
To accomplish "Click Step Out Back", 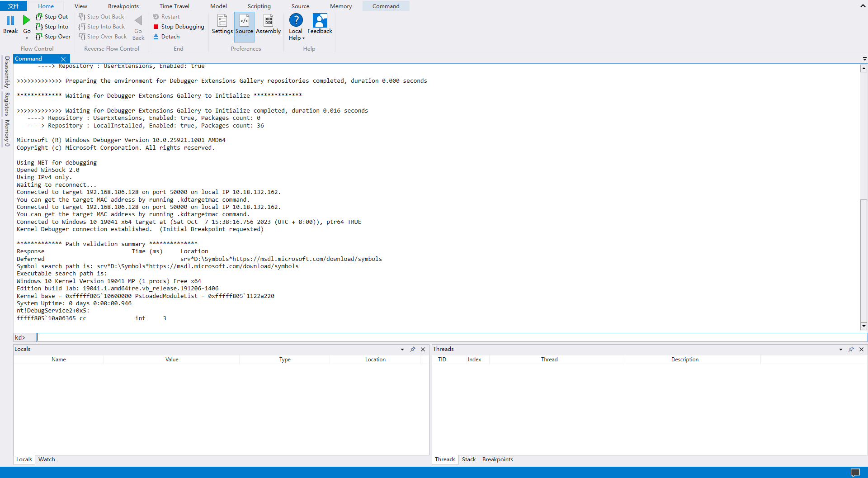I will pyautogui.click(x=101, y=17).
